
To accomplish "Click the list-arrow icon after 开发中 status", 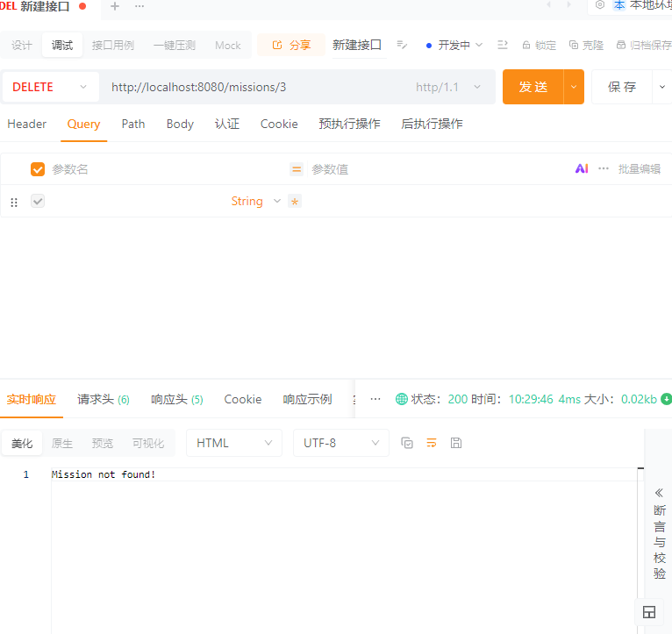I will point(503,45).
